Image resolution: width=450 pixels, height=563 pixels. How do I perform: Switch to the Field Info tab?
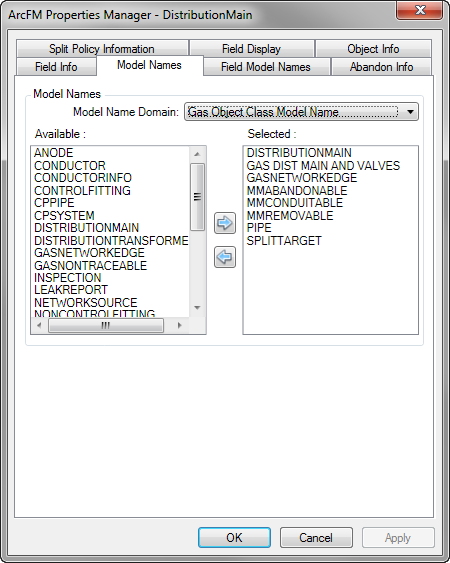pos(56,67)
